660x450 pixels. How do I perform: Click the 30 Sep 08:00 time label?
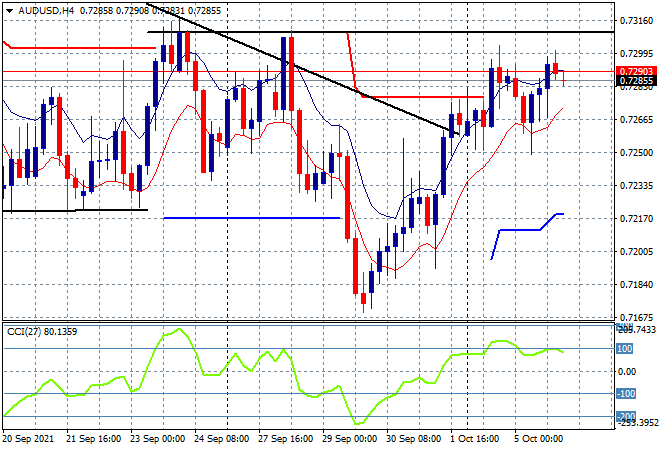(x=413, y=439)
